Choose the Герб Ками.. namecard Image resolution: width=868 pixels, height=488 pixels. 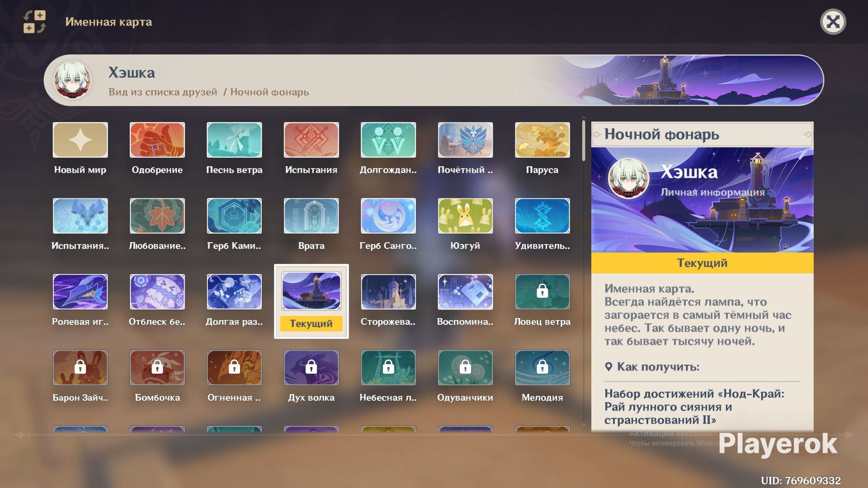click(234, 216)
